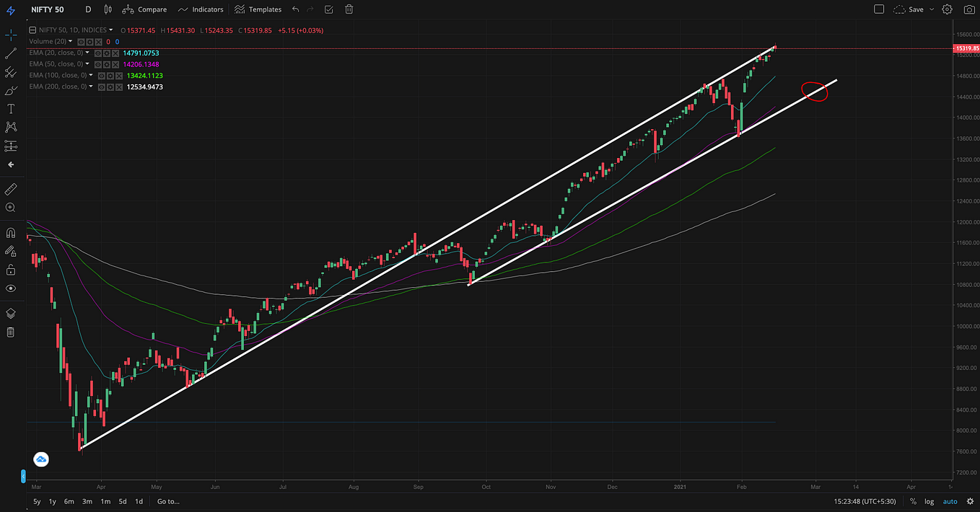
Task: Open chart settings gear
Action: [948, 9]
